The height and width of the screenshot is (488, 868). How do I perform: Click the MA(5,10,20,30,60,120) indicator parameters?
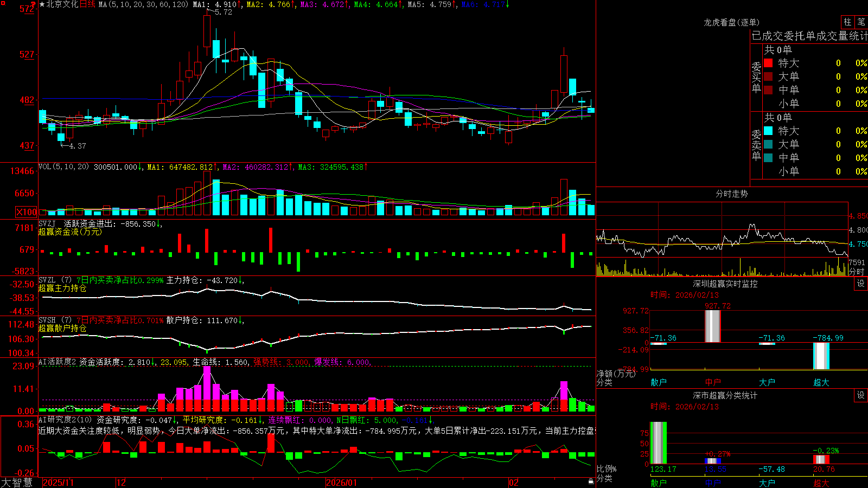(144, 4)
